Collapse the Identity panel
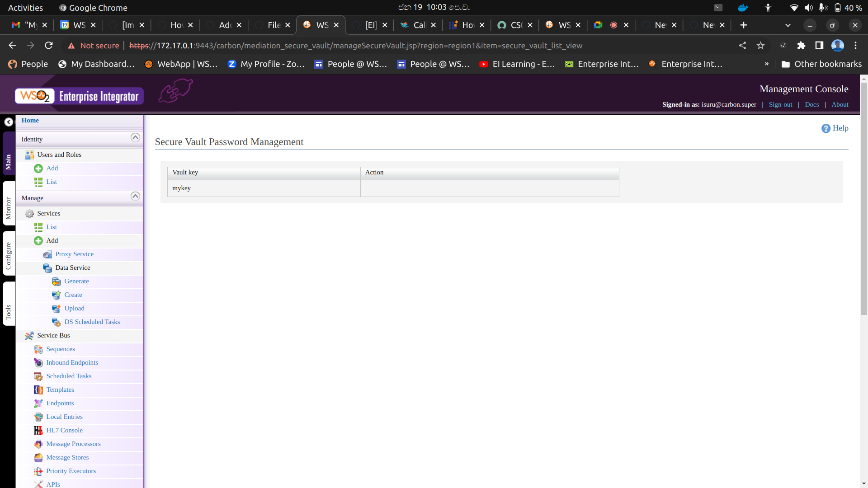The width and height of the screenshot is (868, 488). (x=135, y=138)
